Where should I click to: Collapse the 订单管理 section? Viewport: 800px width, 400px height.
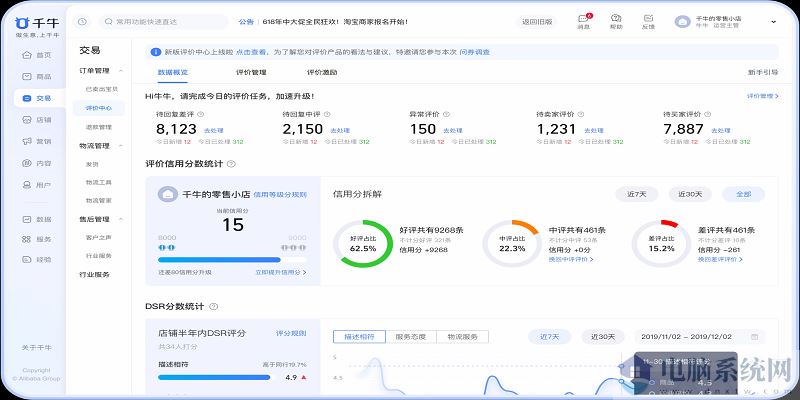[121, 71]
